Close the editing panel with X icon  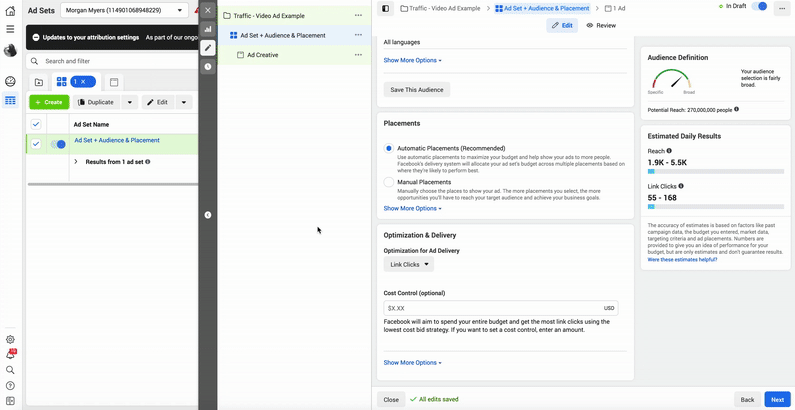pos(208,10)
